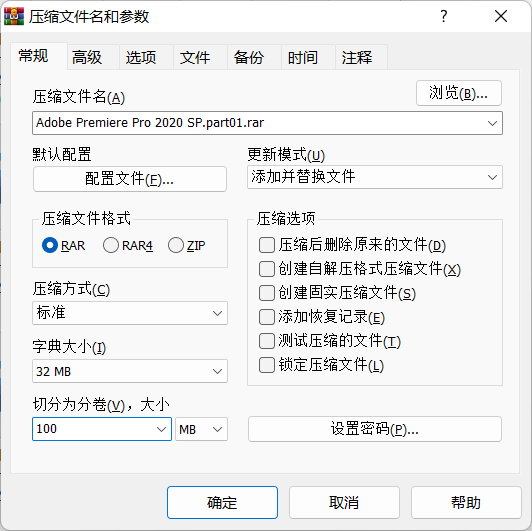Click the 设置密码(P)... button
Screen dimensions: 532x531
coord(375,429)
